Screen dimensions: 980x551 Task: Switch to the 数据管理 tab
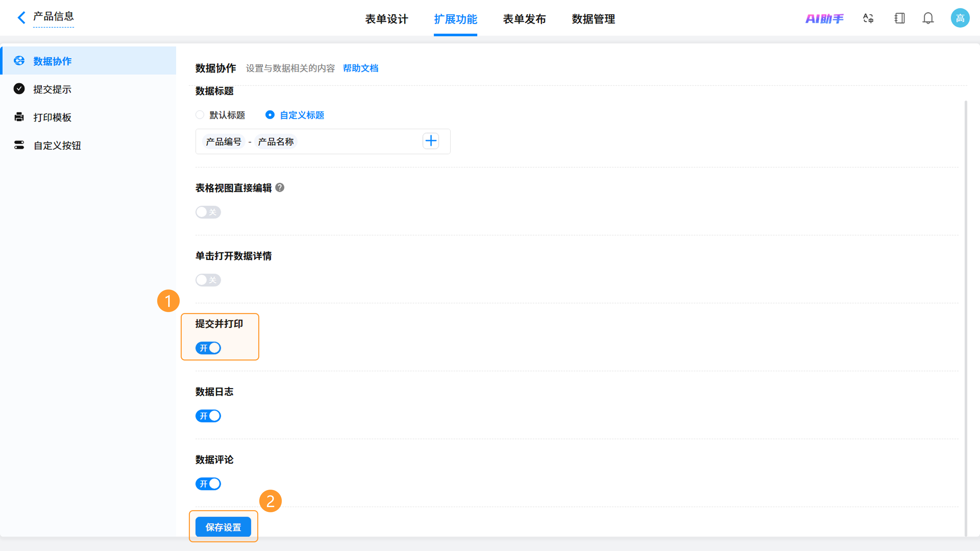[593, 19]
